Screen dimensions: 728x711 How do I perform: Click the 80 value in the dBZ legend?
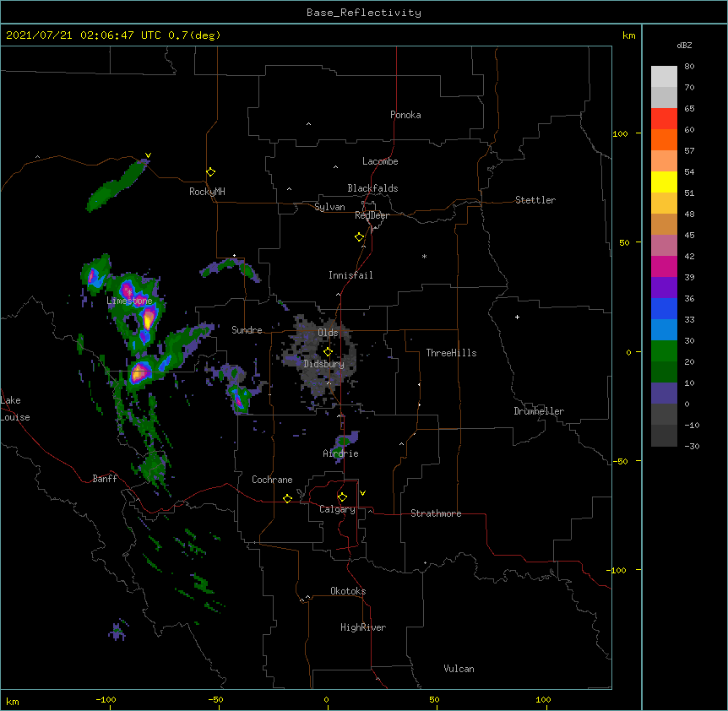[689, 67]
